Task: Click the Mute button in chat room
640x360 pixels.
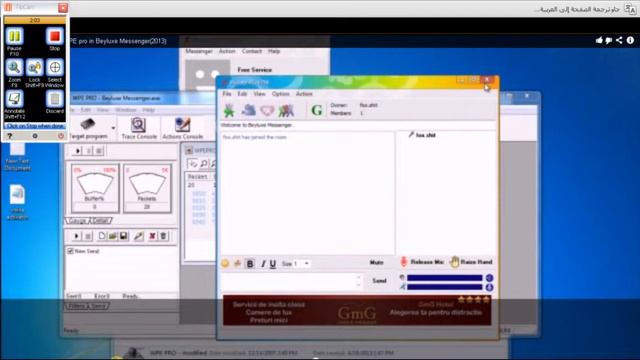Action: [x=376, y=262]
